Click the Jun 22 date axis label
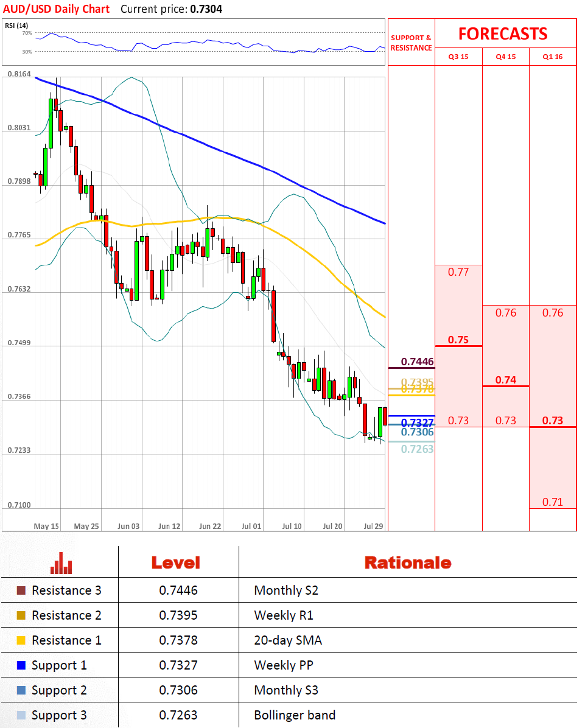 click(x=210, y=526)
